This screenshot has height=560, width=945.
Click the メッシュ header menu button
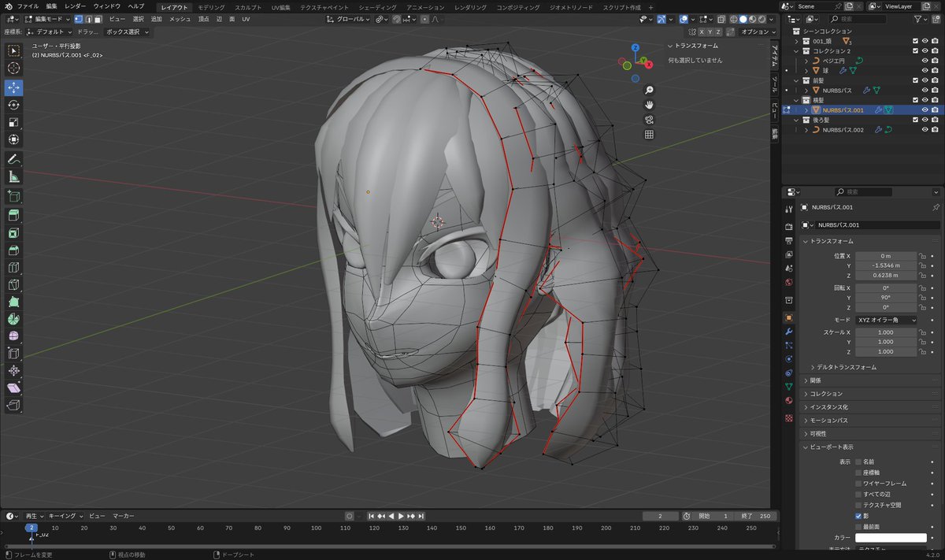pos(180,19)
